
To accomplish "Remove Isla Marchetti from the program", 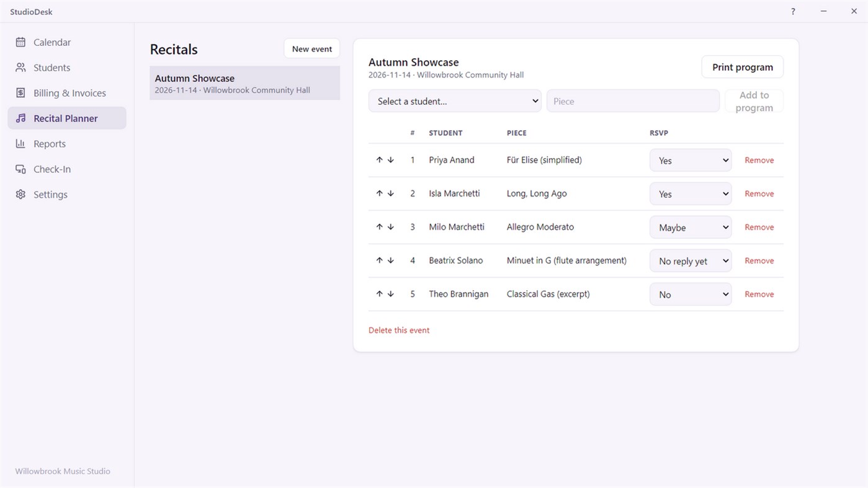I will click(x=759, y=193).
